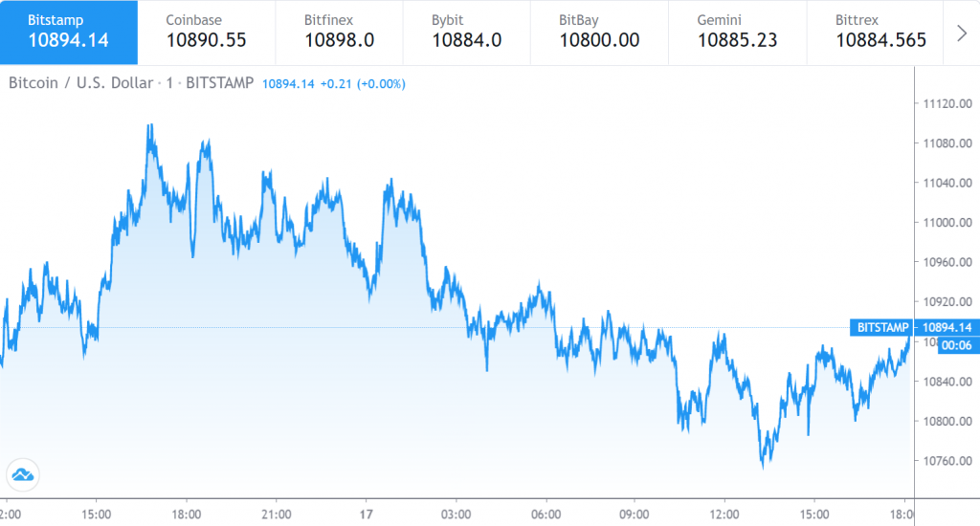Screen dimensions: 980x526
Task: Switch to the BitBay tab
Action: (599, 32)
